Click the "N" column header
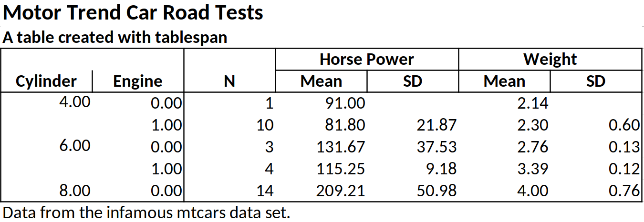The height and width of the screenshot is (222, 644). (229, 81)
